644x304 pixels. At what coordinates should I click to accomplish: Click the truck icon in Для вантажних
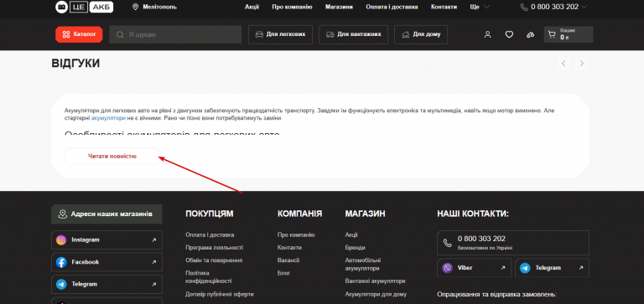pos(330,34)
